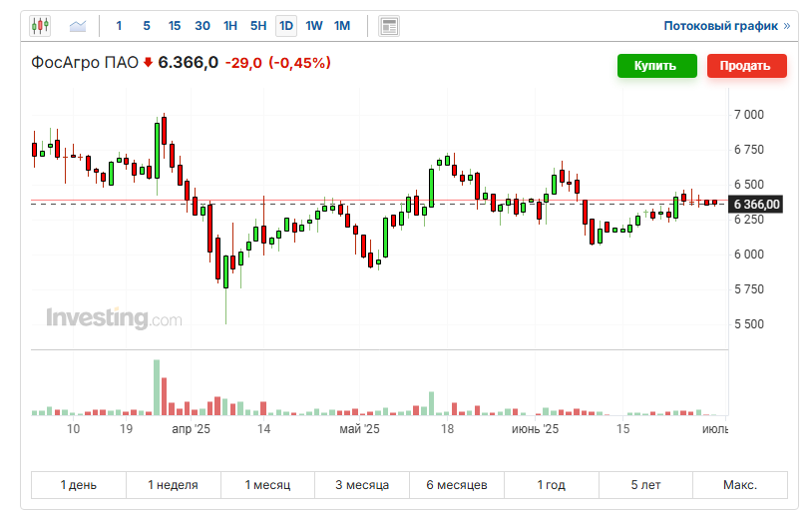Click the 6 500 price axis label
The width and height of the screenshot is (812, 521).
[x=749, y=185]
